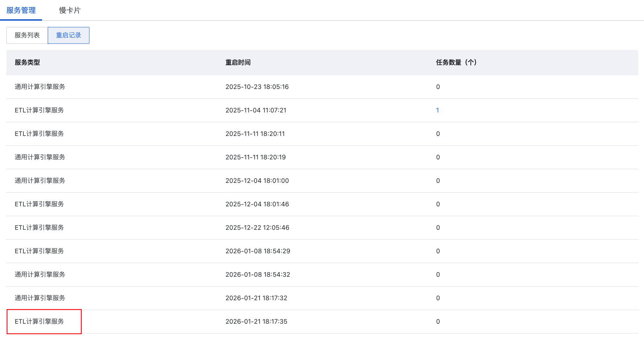The width and height of the screenshot is (644, 351).
Task: Click restart time 2025-12-04 18:01:00
Action: tap(257, 181)
